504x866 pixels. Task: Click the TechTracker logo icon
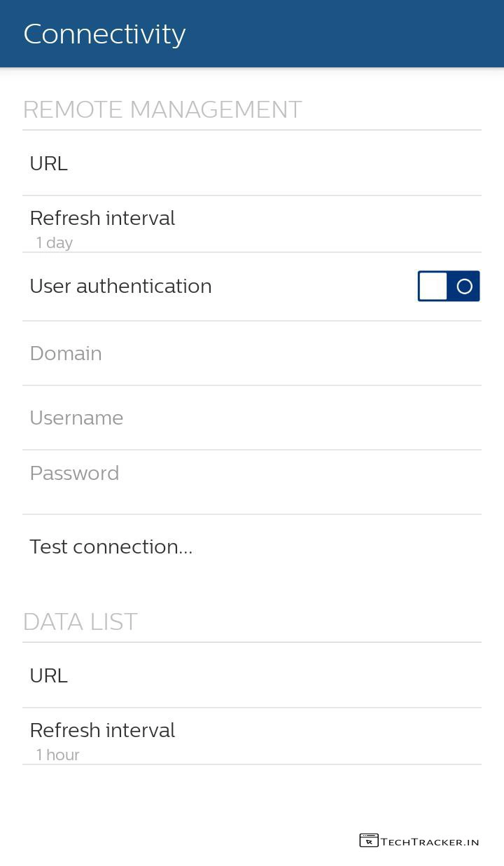pos(368,840)
